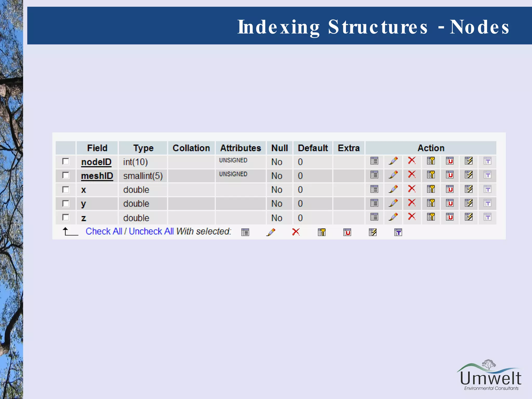Set primary key icon on nodeID row
This screenshot has height=399, width=532.
[431, 161]
